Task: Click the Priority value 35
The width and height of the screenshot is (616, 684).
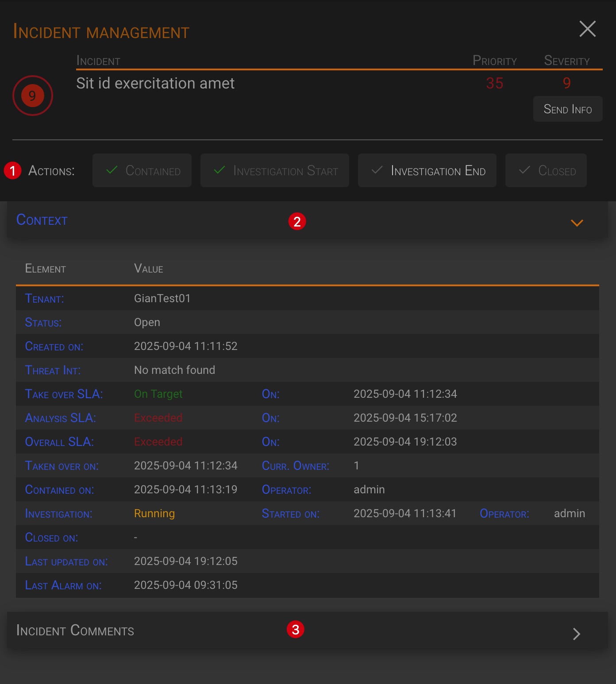Action: (x=494, y=83)
